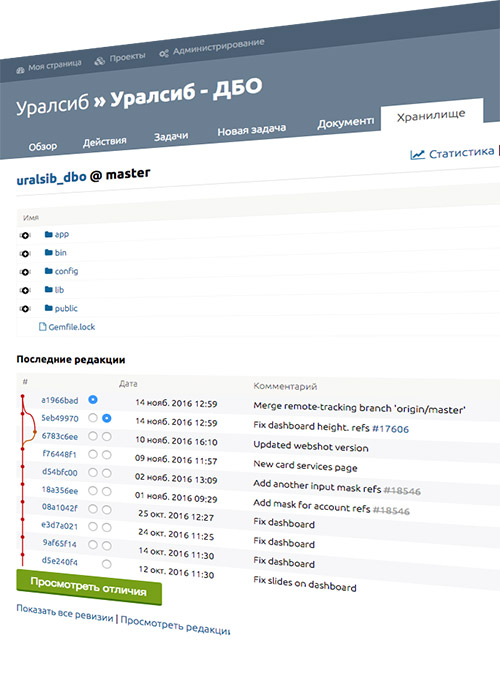Open the public folder link
Screen dimensions: 500x679
click(x=66, y=308)
